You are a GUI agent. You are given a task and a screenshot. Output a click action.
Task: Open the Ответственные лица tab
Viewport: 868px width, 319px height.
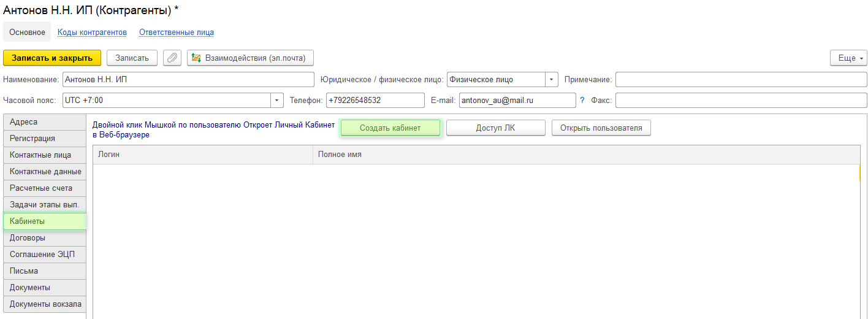point(176,32)
